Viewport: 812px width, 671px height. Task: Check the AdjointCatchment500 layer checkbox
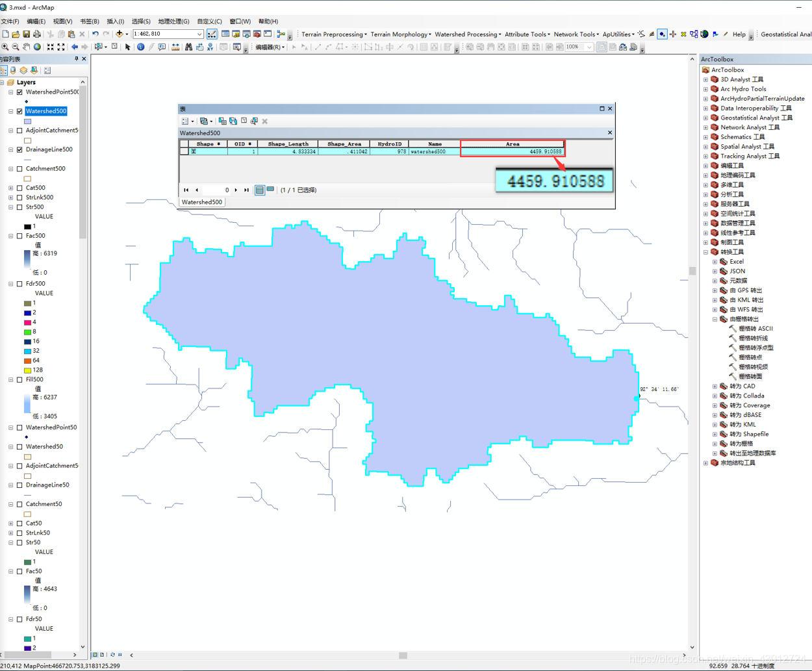(19, 131)
